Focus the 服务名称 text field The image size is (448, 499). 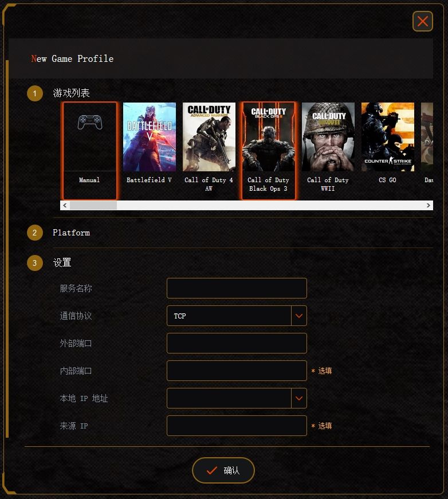pos(237,288)
